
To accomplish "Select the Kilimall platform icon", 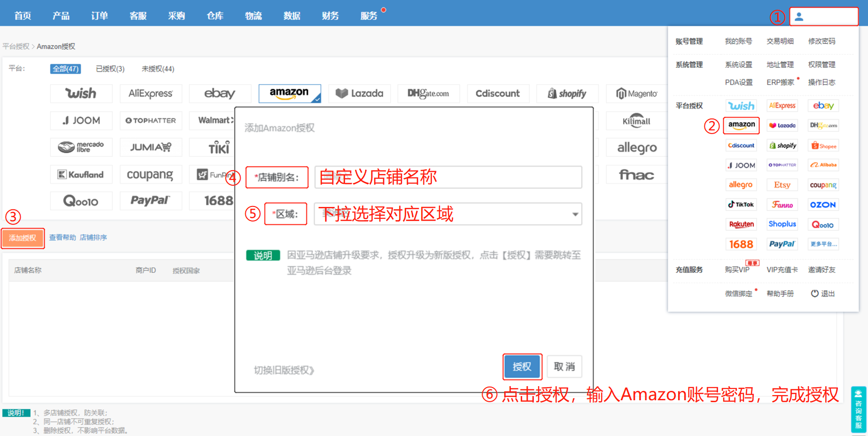I will point(636,120).
